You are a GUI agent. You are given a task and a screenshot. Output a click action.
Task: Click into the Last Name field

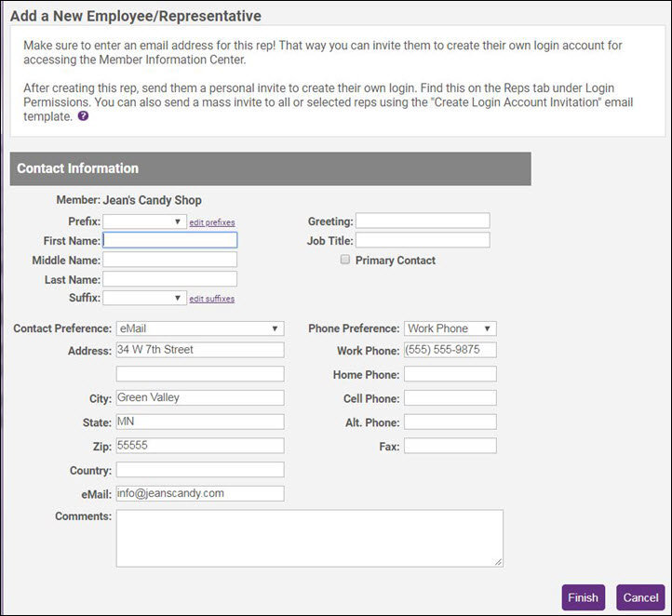tap(170, 279)
